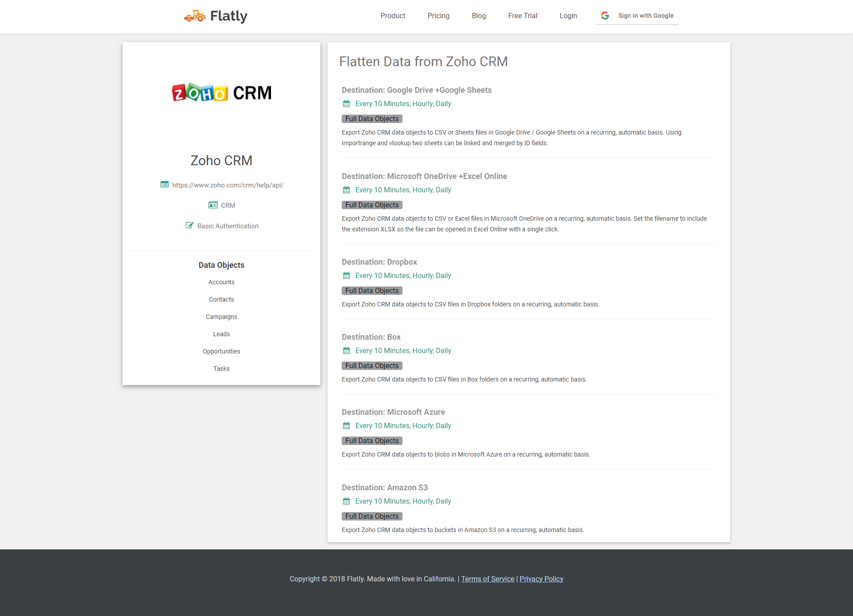Click calendar icon under Dropbox destination
The width and height of the screenshot is (853, 616).
[x=347, y=275]
